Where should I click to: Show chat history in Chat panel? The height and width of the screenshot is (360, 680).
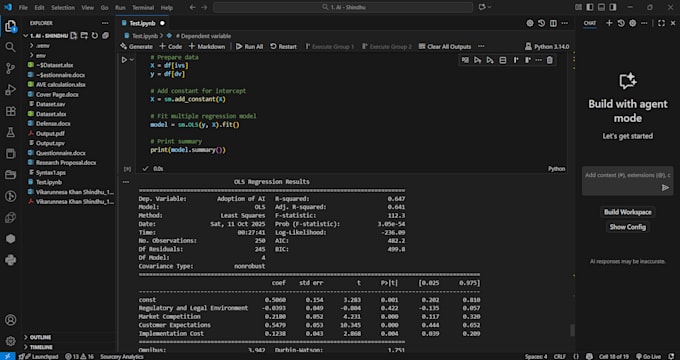tap(621, 23)
